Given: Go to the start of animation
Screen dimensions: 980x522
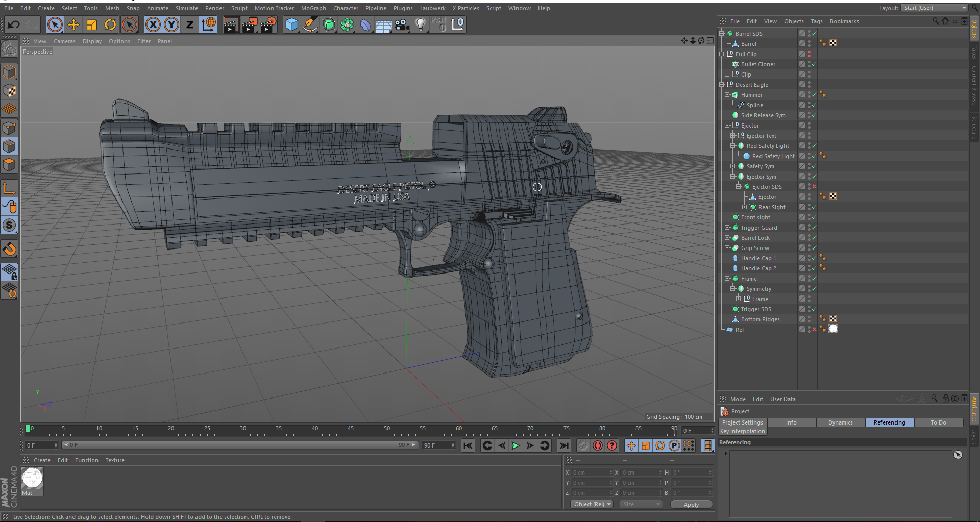Looking at the screenshot, I should [468, 445].
